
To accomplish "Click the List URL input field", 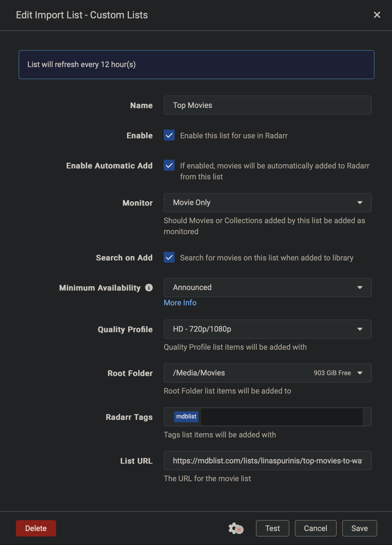I will pyautogui.click(x=267, y=461).
